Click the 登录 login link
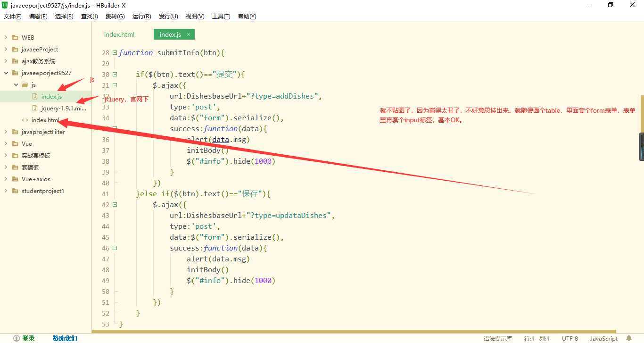Screen dimensions: 644x343 pyautogui.click(x=28, y=338)
